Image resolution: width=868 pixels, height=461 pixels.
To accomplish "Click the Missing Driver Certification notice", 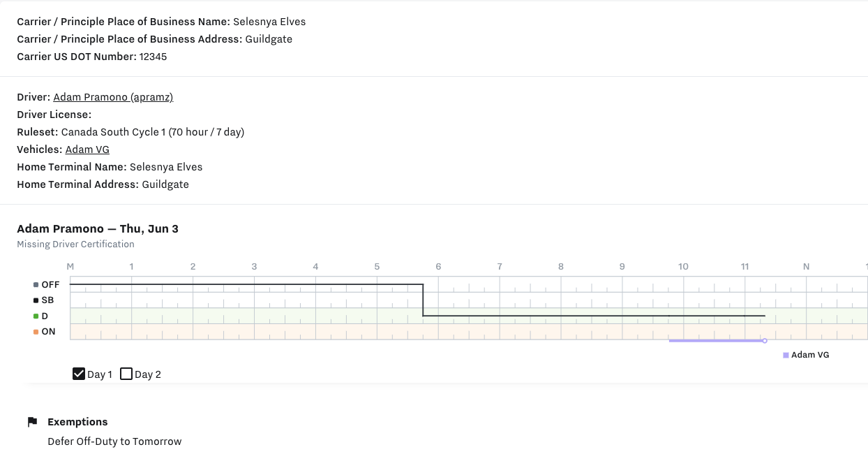I will 75,244.
